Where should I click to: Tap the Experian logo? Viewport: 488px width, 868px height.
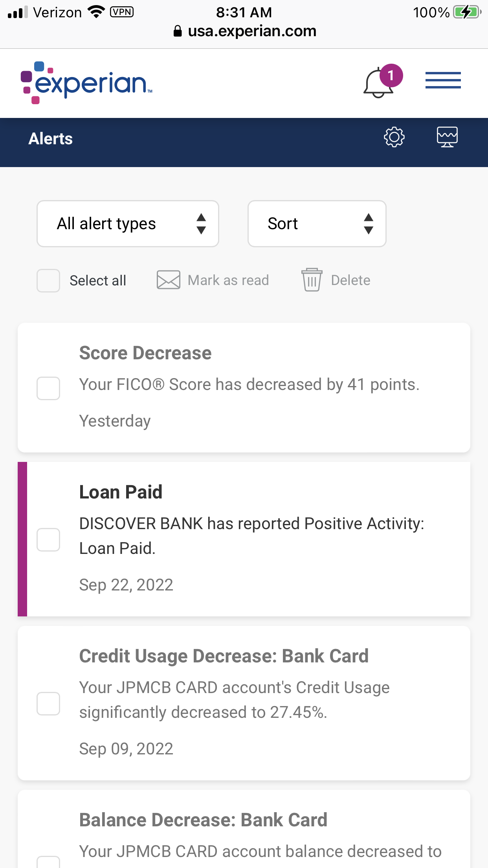tap(86, 83)
